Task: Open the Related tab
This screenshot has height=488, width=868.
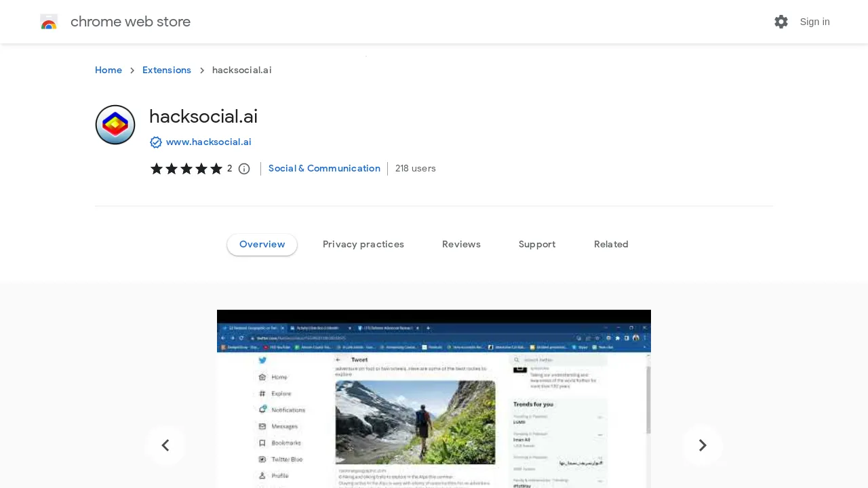Action: 611,245
